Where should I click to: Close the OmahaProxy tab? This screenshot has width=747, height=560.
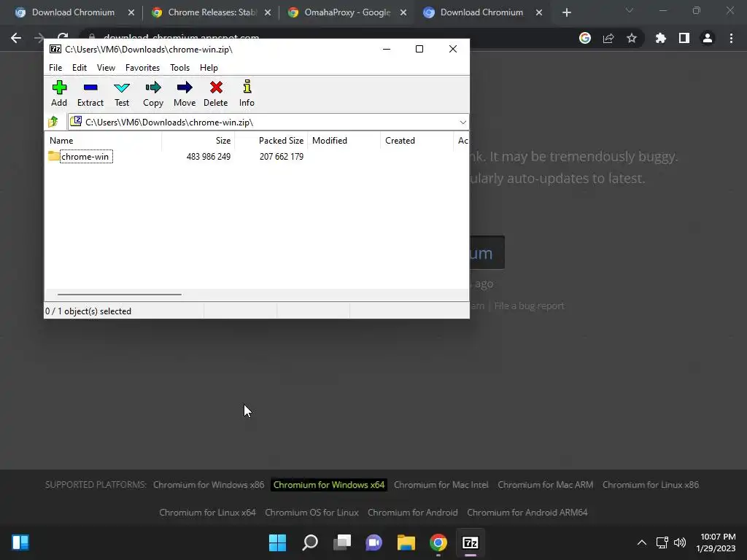tap(403, 12)
